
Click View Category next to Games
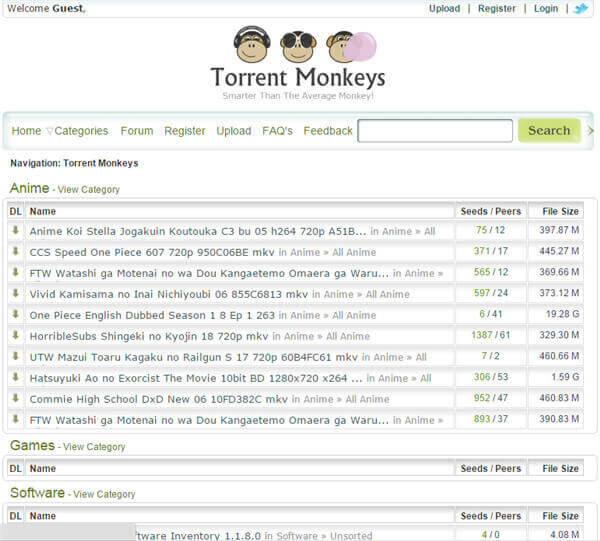(x=94, y=446)
